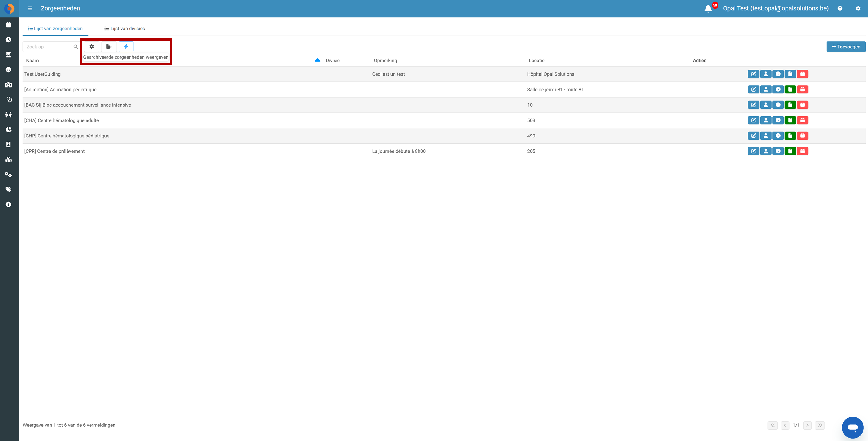Switch to Lijst van zorgeenheden tab
868x441 pixels.
pos(55,29)
